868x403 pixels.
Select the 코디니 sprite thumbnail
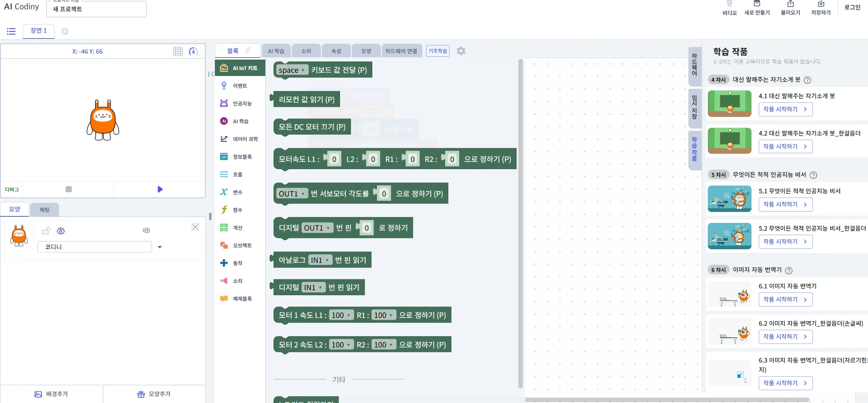pyautogui.click(x=19, y=235)
